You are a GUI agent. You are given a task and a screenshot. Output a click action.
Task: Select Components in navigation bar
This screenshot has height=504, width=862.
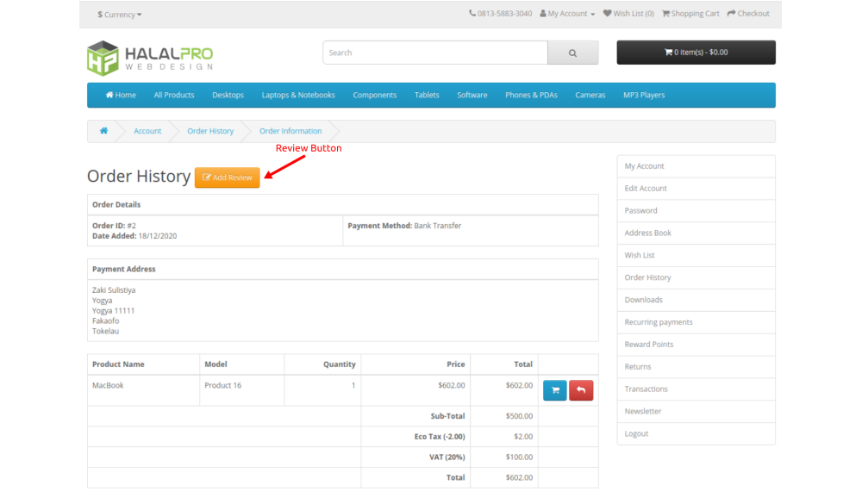coord(374,95)
